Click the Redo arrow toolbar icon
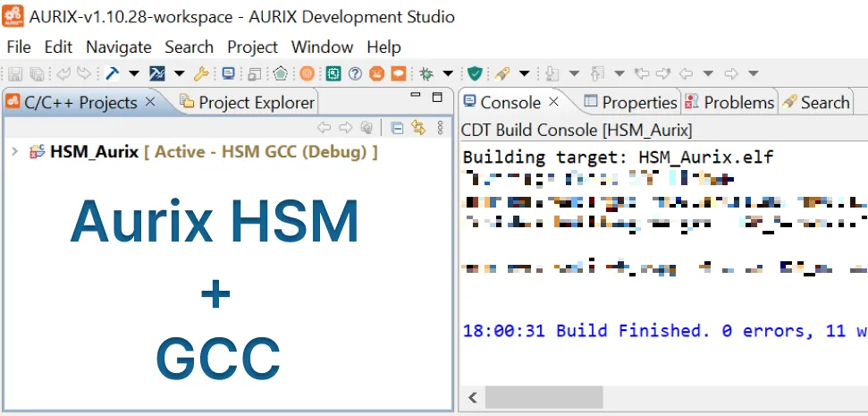Image resolution: width=868 pixels, height=416 pixels. pyautogui.click(x=84, y=73)
